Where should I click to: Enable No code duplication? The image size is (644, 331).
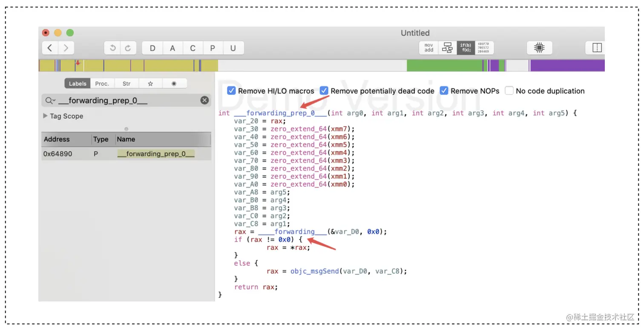509,91
